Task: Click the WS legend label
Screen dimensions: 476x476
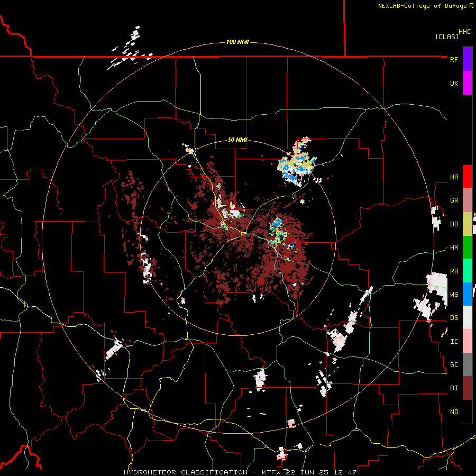Action: point(454,295)
